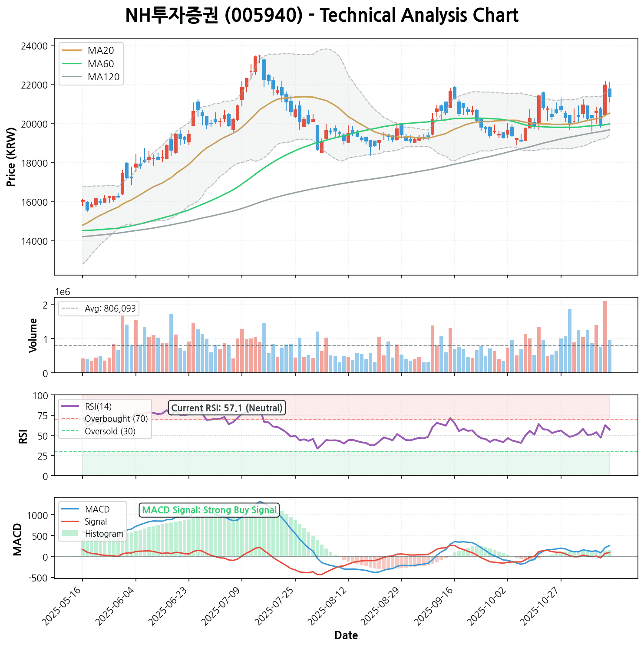Click the Price (KRW) axis label
The image size is (644, 647).
click(12, 157)
